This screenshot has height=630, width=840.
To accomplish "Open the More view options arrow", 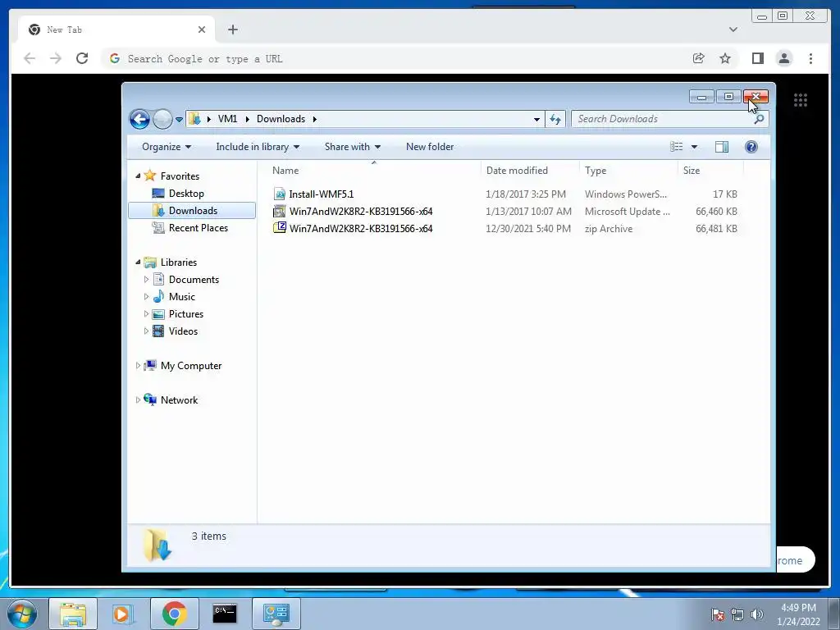I will 694,147.
